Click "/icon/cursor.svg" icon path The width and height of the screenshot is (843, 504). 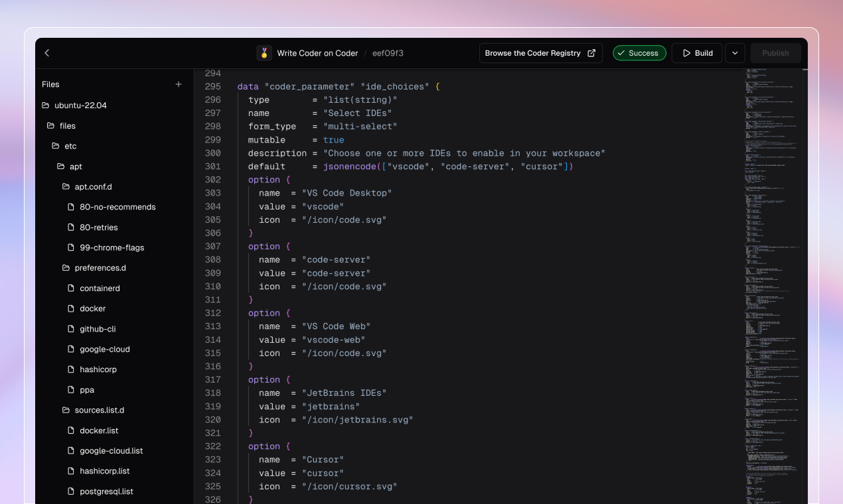pos(350,486)
